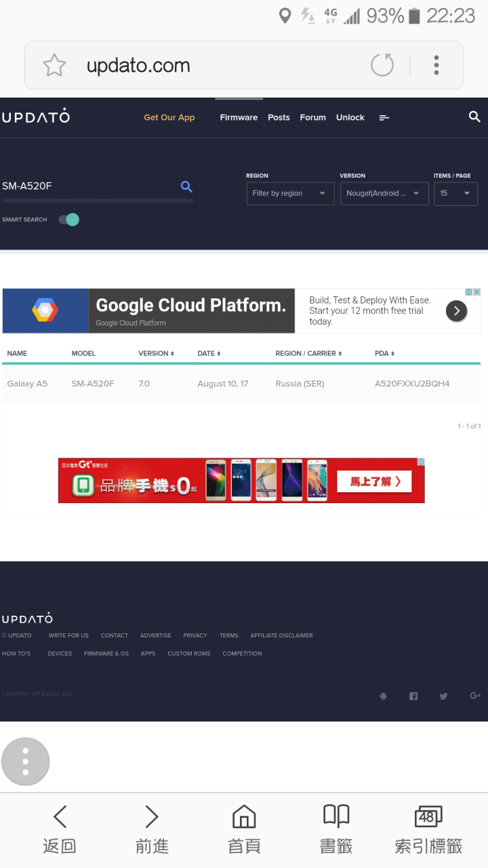Open footer Devices link
The image size is (488, 868).
(60, 654)
